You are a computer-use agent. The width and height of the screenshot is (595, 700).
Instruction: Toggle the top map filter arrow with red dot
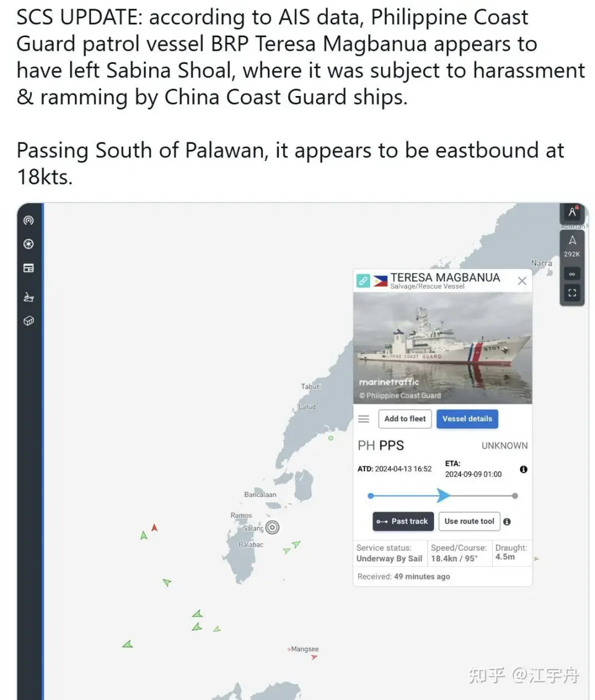[572, 212]
